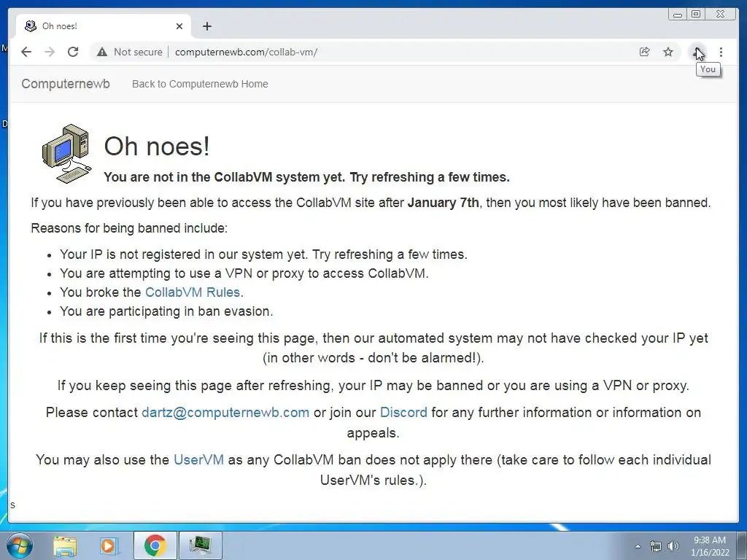Viewport: 747px width, 560px height.
Task: Share this page via share icon
Action: pyautogui.click(x=645, y=52)
